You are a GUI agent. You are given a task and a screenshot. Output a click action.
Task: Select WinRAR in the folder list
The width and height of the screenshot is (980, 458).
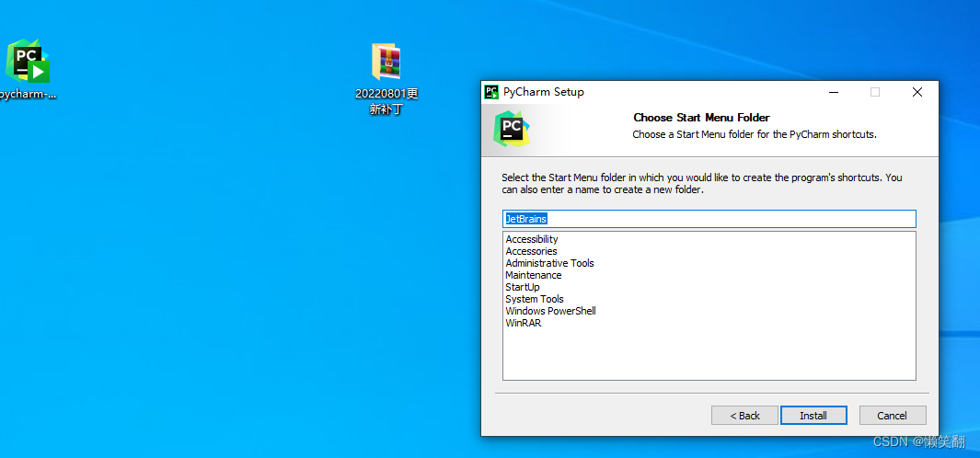[x=523, y=323]
